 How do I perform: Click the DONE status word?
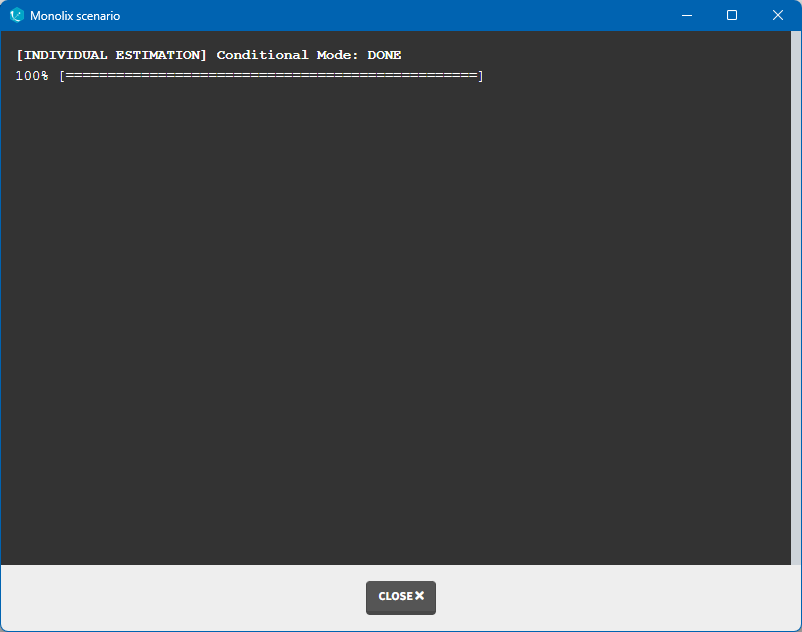pyautogui.click(x=384, y=55)
